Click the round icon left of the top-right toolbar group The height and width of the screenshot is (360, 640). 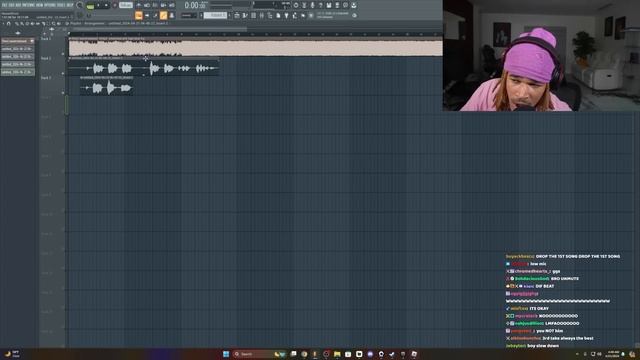[296, 5]
